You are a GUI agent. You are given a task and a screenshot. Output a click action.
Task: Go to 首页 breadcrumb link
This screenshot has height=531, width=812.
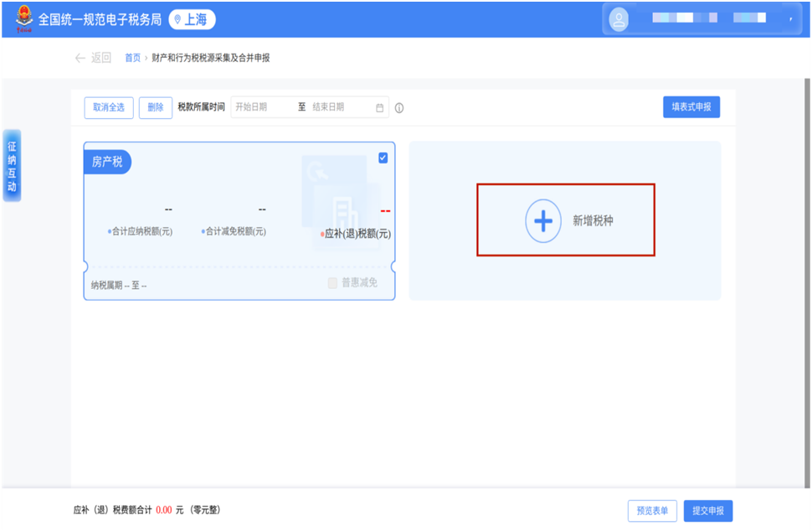point(132,58)
